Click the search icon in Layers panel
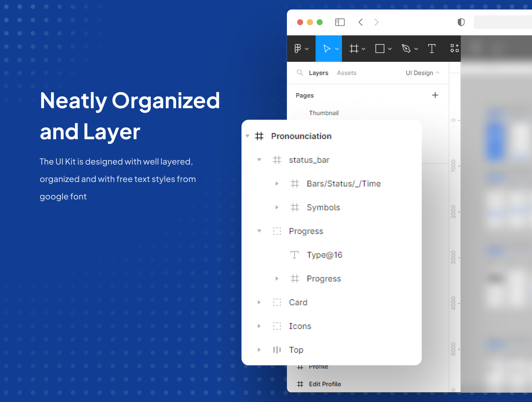 tap(300, 72)
